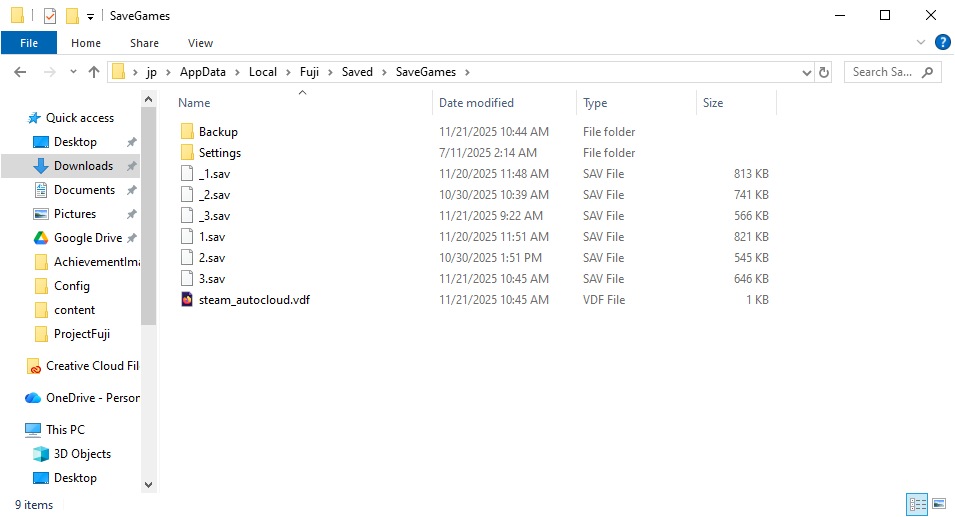Open the Help question mark icon
Viewport: 955px width, 517px height.
coord(941,43)
